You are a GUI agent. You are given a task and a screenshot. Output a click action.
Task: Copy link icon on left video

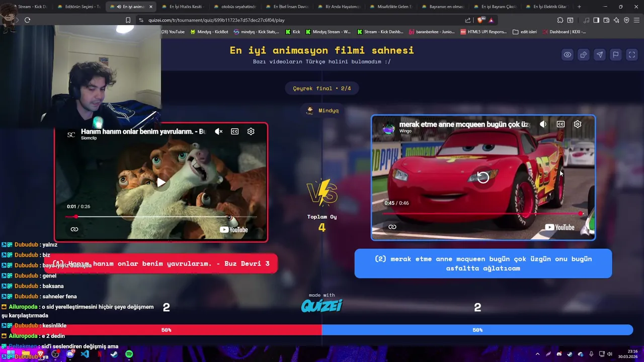[74, 229]
